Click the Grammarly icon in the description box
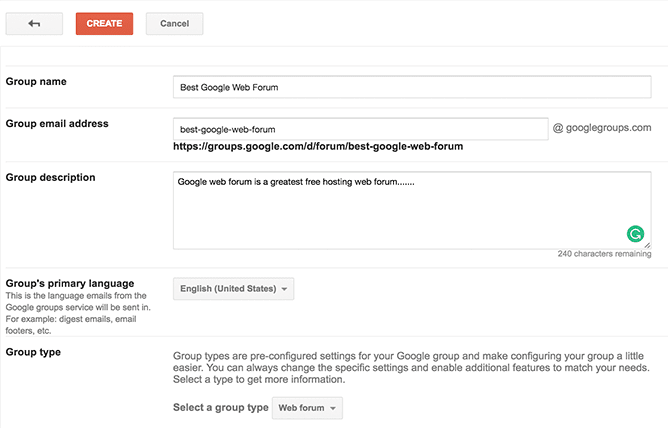 tap(635, 234)
